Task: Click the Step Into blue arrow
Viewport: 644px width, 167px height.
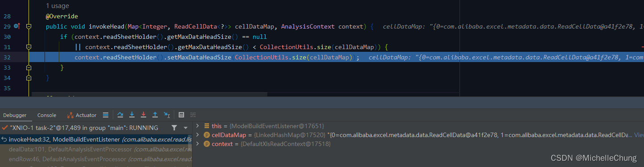Action: point(132,115)
